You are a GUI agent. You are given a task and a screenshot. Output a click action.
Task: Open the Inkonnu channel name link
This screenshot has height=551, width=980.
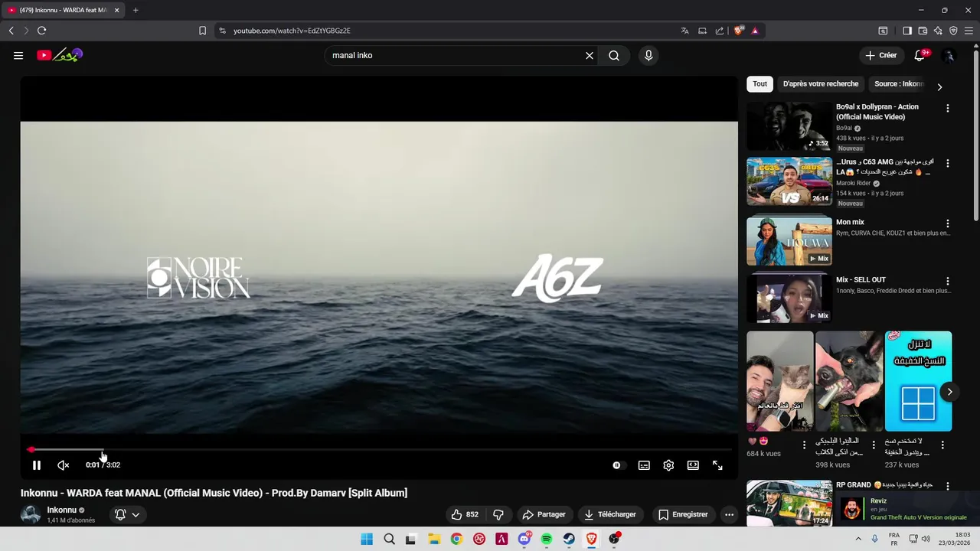tap(61, 510)
